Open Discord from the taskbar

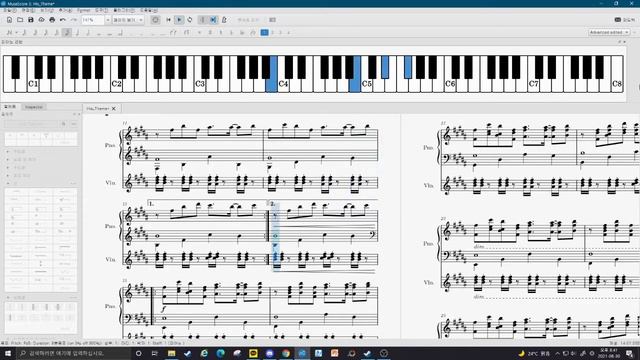[269, 353]
